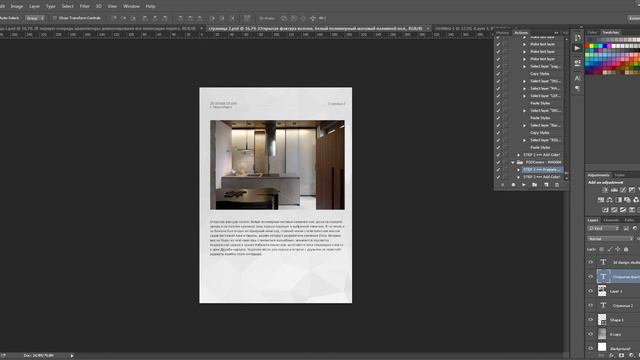Add a Hue/Saturation adjustment
Screen dimensions: 640x360
(601, 200)
